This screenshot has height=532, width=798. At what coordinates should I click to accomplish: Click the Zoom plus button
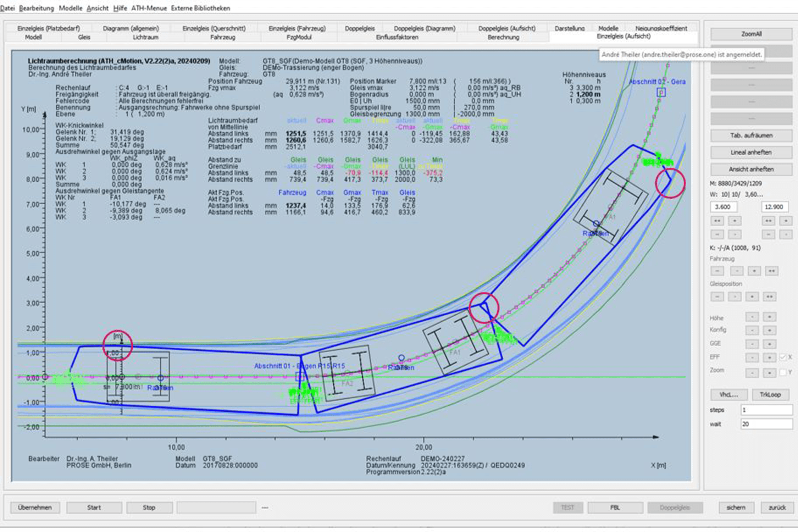(x=769, y=373)
